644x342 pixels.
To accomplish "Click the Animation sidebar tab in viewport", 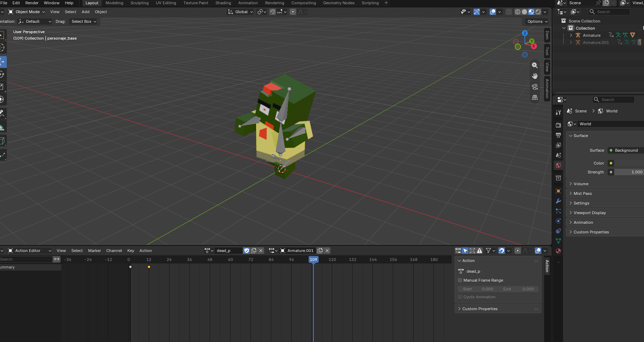I will pyautogui.click(x=547, y=89).
